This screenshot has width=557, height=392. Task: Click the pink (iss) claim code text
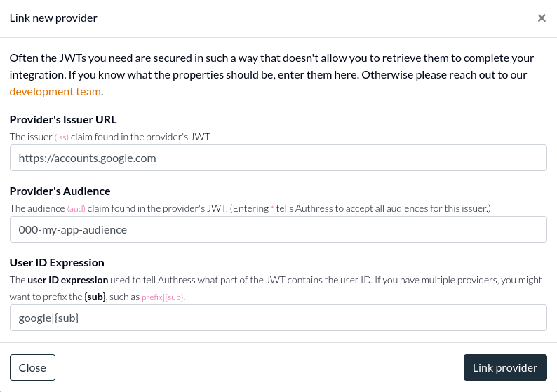[x=62, y=137]
